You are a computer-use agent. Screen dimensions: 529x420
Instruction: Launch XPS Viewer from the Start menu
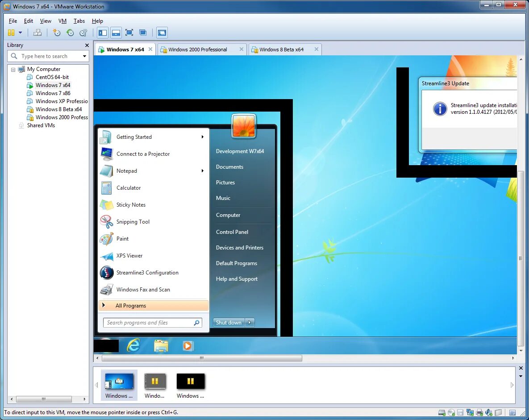point(154,256)
